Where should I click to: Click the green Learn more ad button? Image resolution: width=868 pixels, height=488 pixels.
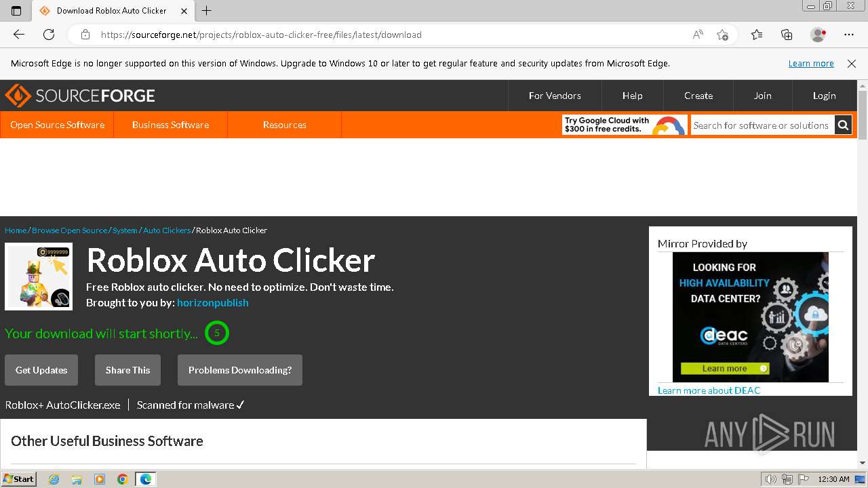725,369
